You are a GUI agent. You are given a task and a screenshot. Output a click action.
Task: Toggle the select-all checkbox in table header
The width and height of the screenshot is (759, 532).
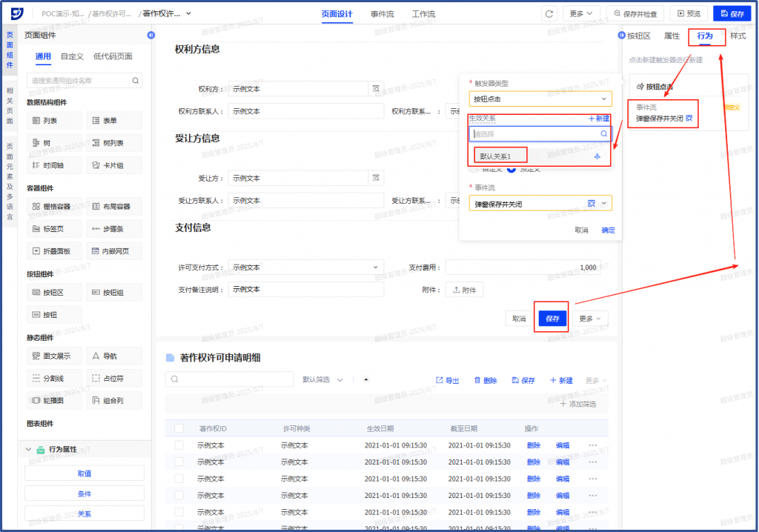(179, 428)
